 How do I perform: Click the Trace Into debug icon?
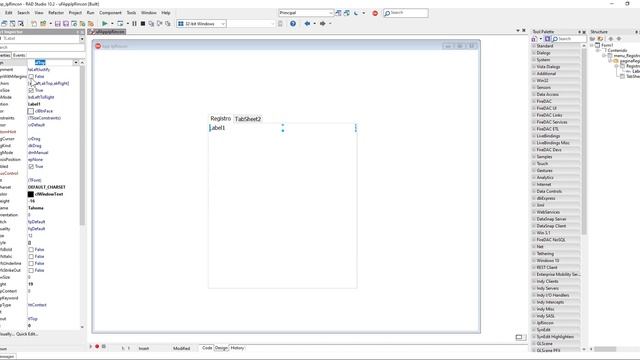(x=151, y=24)
